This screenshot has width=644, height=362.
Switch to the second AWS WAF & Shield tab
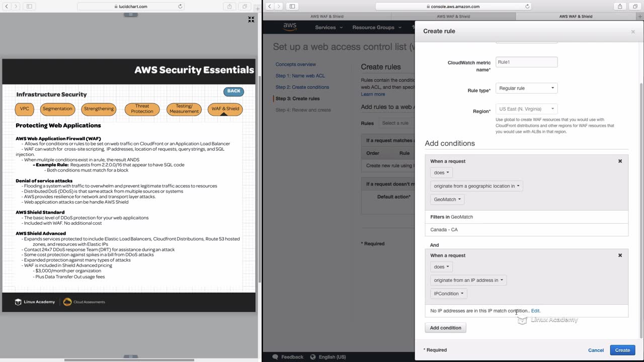point(453,16)
